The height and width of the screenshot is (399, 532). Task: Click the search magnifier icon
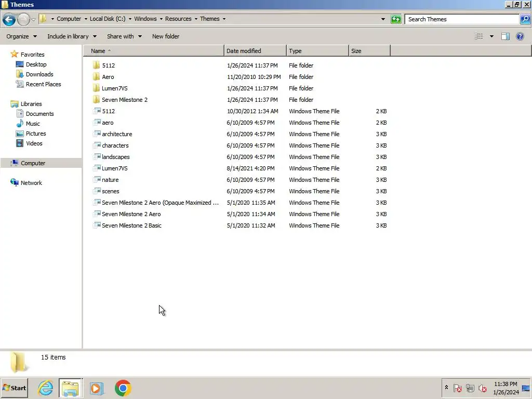tap(525, 19)
